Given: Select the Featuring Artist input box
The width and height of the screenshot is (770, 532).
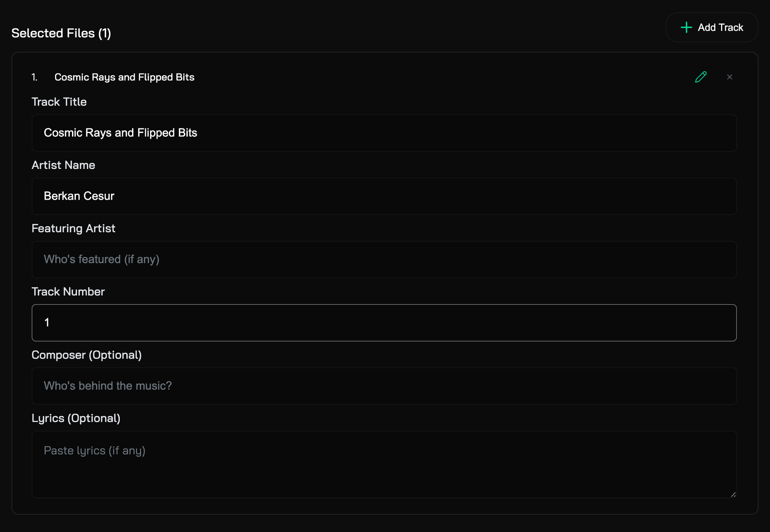Looking at the screenshot, I should click(384, 259).
